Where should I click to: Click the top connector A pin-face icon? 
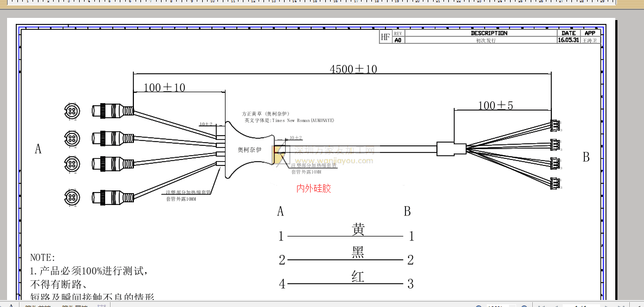[71, 111]
